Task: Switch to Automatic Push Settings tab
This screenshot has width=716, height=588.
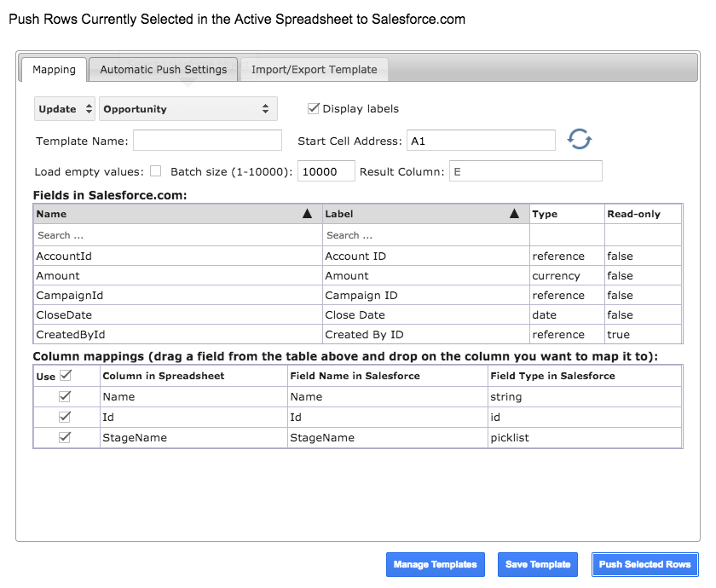Action: pos(163,69)
